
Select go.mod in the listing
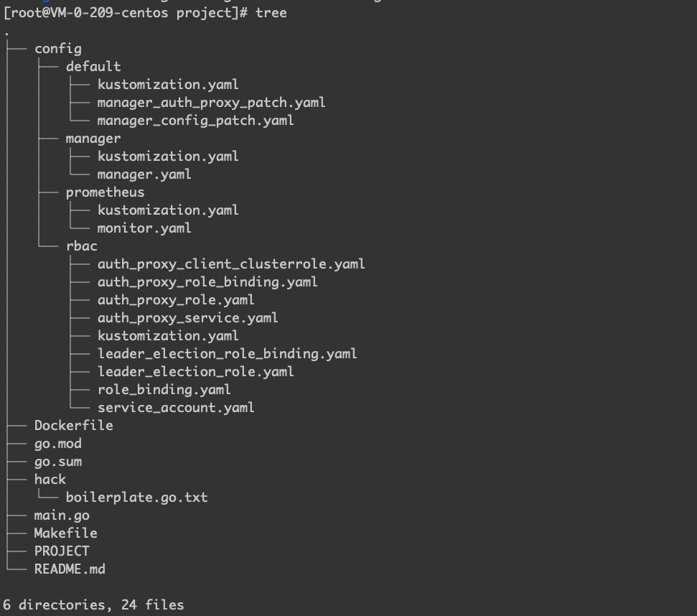tap(57, 444)
